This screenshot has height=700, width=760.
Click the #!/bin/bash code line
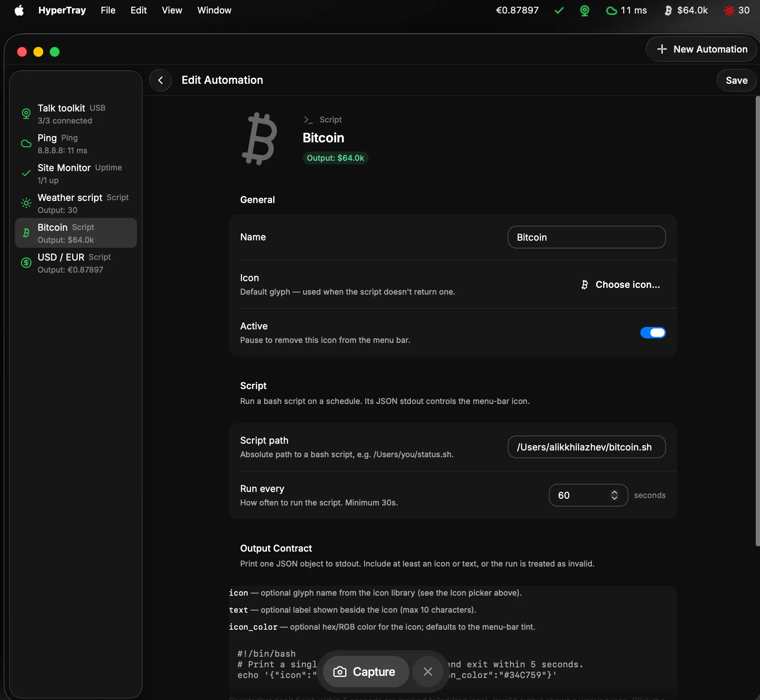[x=266, y=653]
